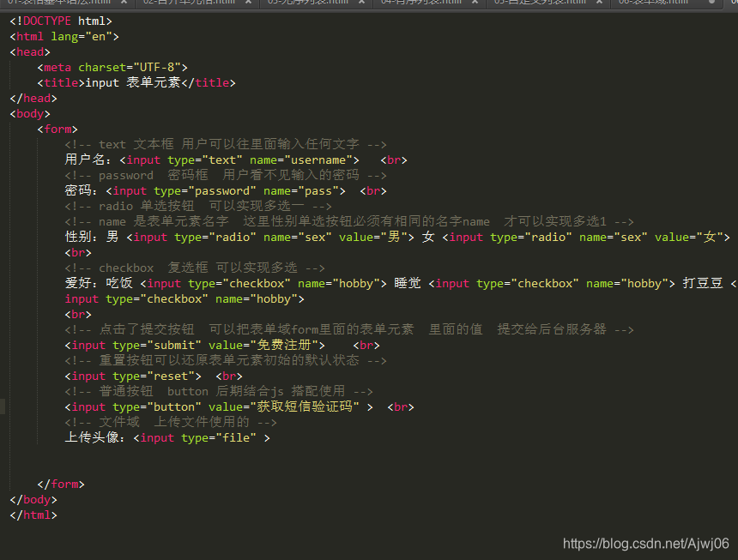Viewport: 738px width, 560px height.
Task: Click the opening <form> tag
Action: click(57, 129)
